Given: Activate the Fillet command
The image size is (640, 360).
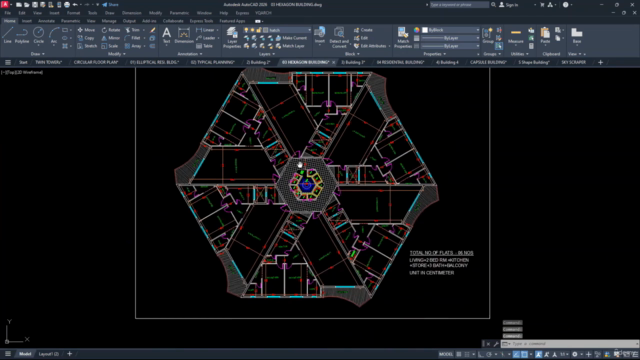Looking at the screenshot, I should click(133, 38).
